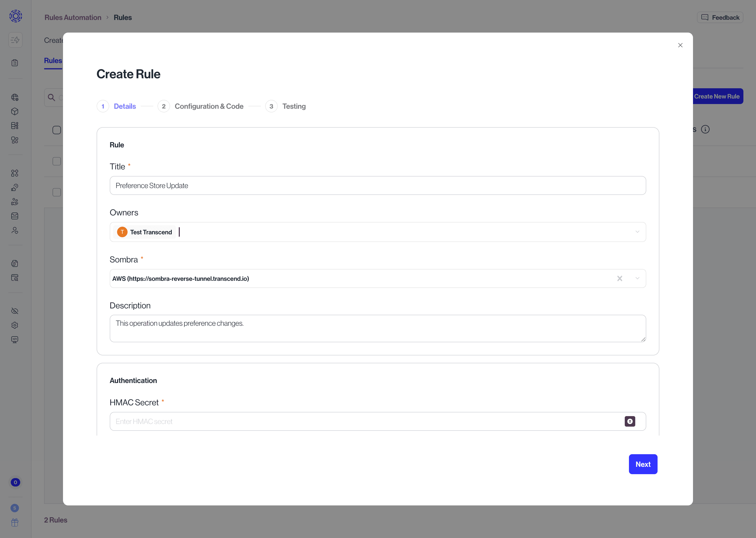Click the password manager icon in HMAC field
This screenshot has width=756, height=538.
click(x=630, y=421)
